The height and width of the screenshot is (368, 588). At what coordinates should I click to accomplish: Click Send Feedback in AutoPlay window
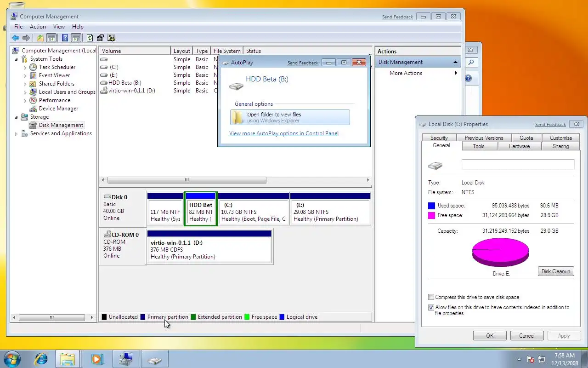point(303,63)
